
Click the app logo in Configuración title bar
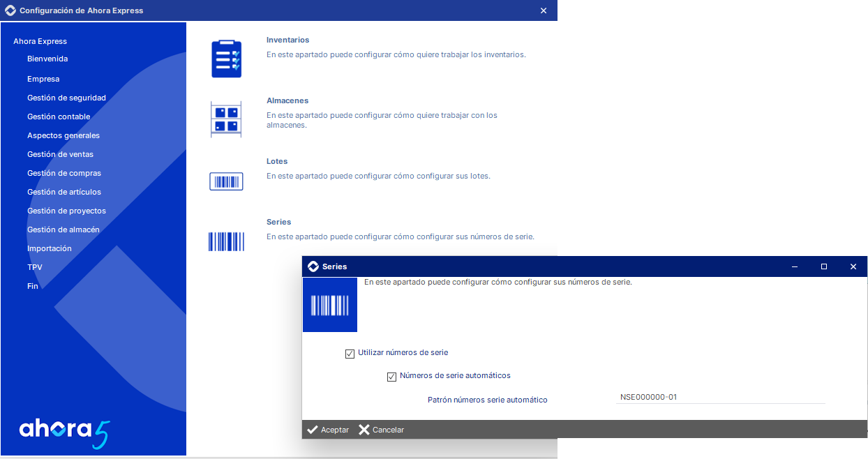click(x=10, y=10)
